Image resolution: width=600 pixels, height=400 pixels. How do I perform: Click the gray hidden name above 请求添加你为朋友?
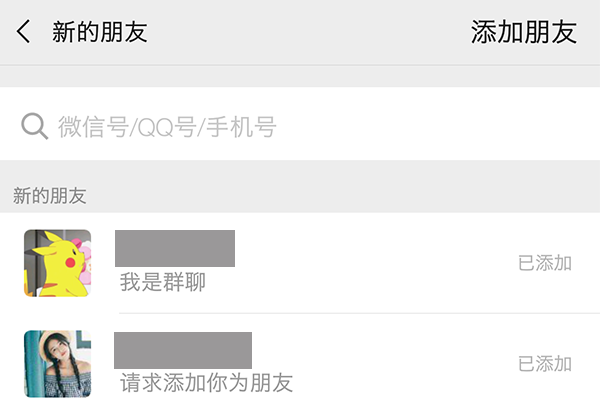click(183, 350)
